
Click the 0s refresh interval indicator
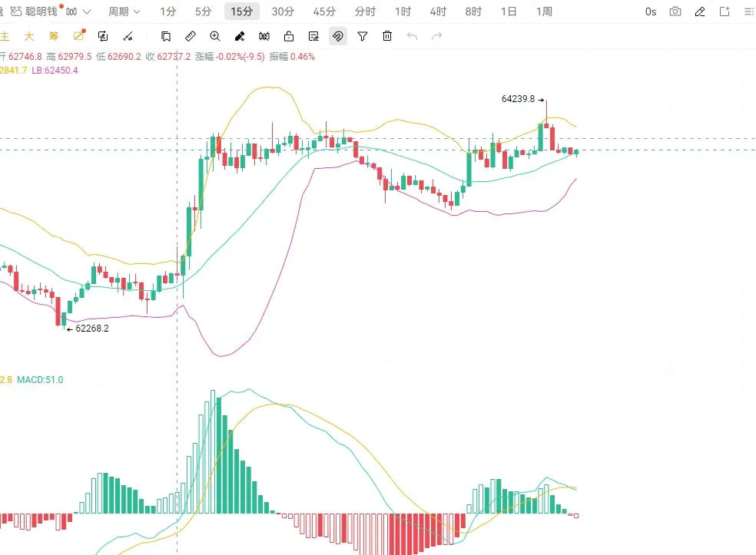(x=651, y=12)
